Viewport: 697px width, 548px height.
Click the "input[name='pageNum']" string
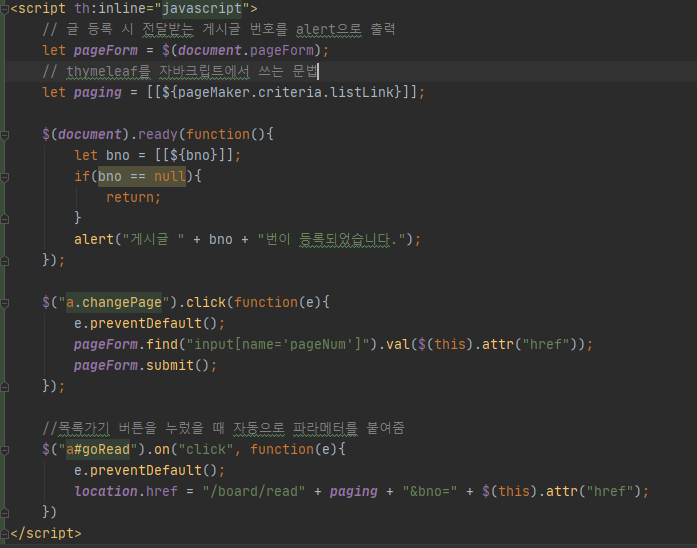[x=278, y=344]
